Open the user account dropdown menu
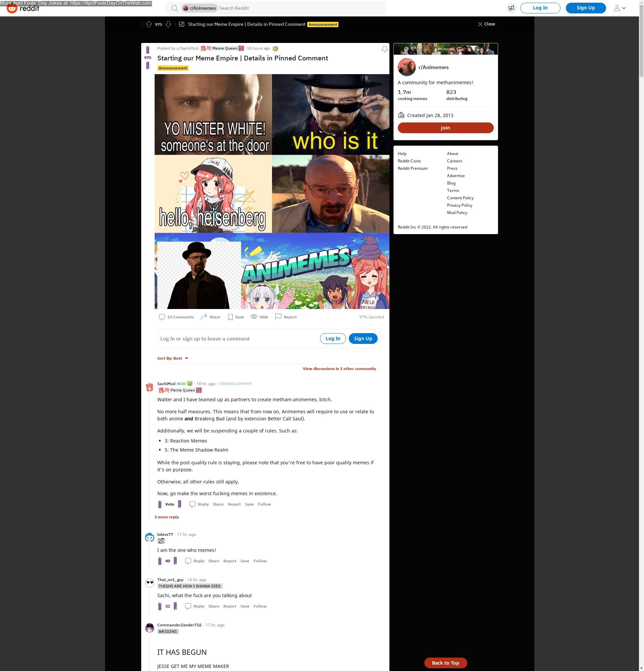 (x=620, y=8)
